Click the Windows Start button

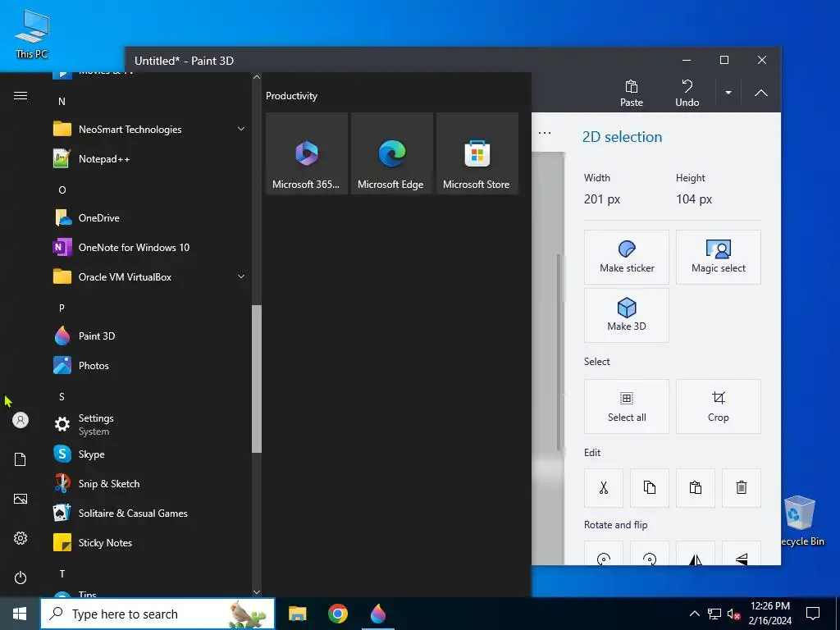pyautogui.click(x=20, y=614)
